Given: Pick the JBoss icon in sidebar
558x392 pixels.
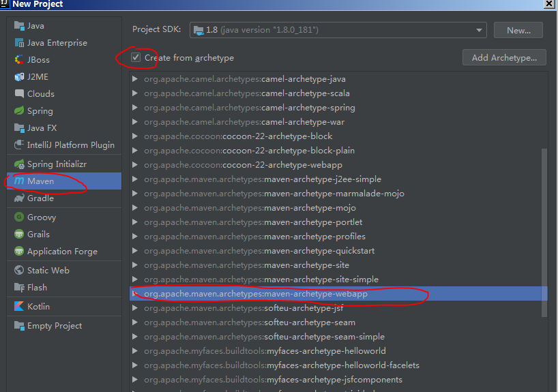Looking at the screenshot, I should pos(19,60).
